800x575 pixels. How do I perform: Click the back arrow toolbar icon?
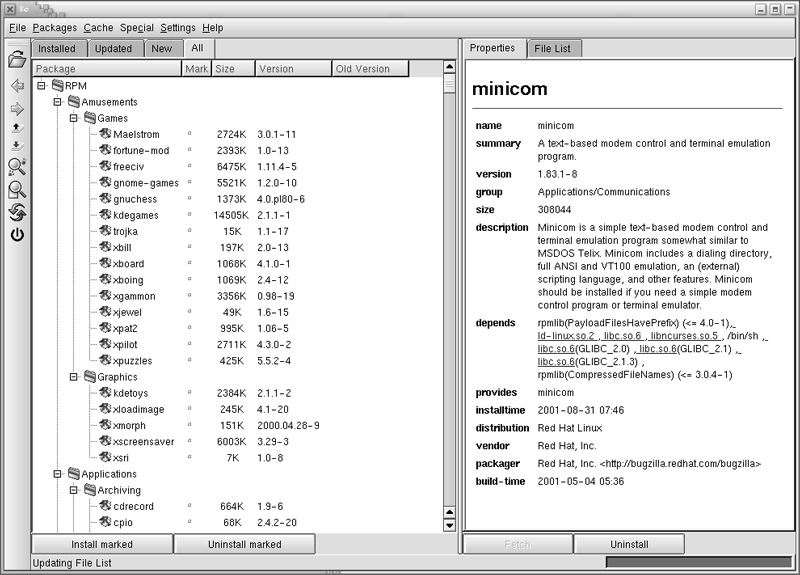pyautogui.click(x=16, y=87)
